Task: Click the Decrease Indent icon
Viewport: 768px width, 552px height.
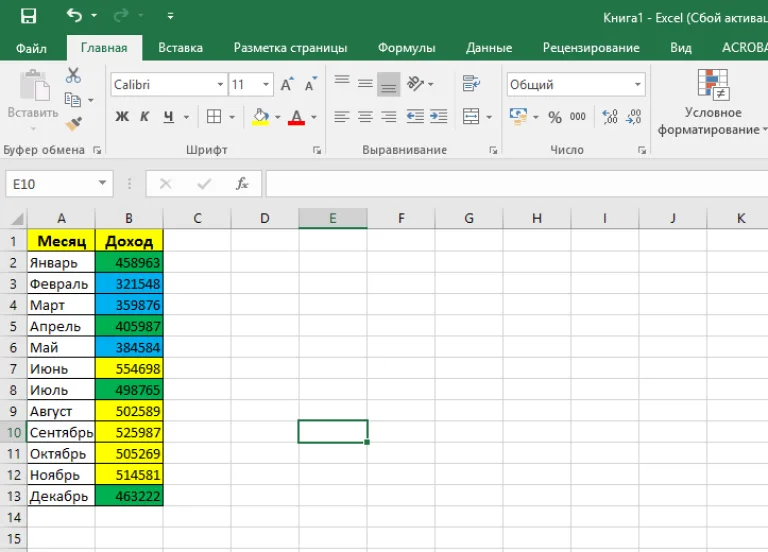Action: (x=415, y=117)
